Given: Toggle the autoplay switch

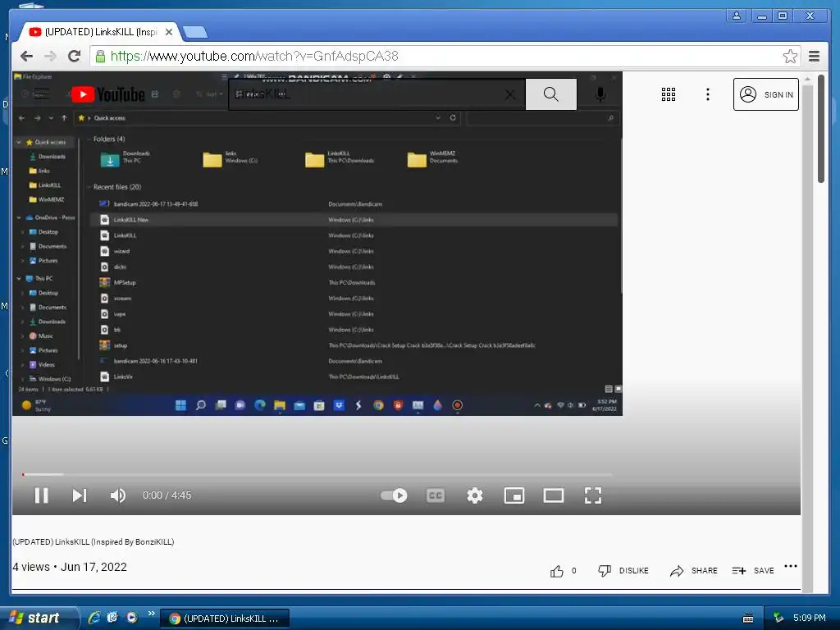Looking at the screenshot, I should [394, 495].
